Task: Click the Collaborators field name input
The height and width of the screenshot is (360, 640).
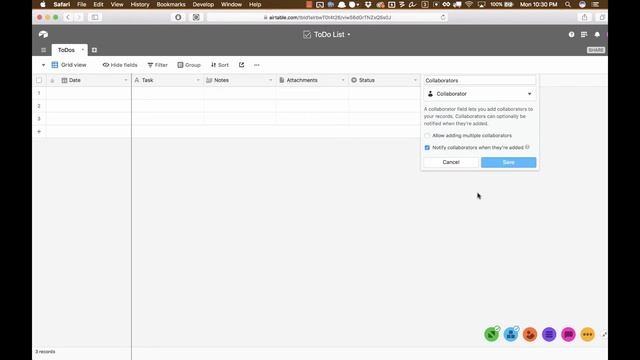Action: click(x=480, y=80)
